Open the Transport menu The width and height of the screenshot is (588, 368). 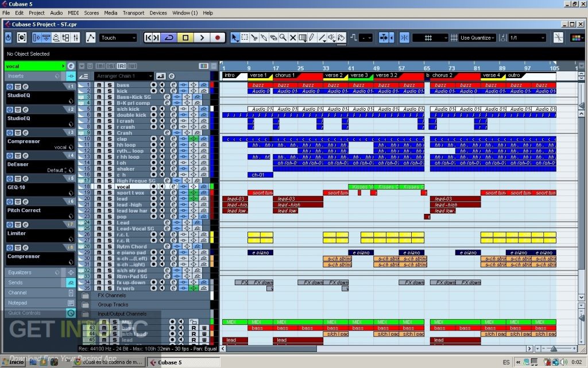pyautogui.click(x=133, y=13)
